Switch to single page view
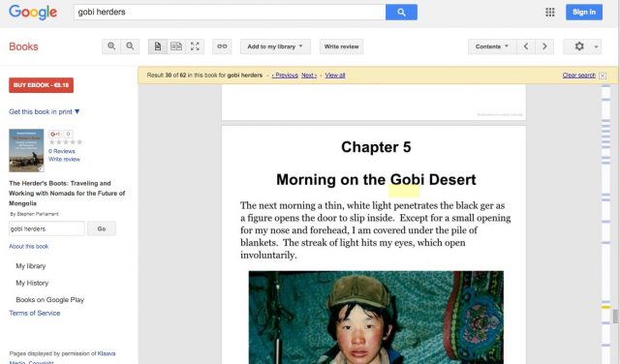620x364 pixels. coord(157,46)
